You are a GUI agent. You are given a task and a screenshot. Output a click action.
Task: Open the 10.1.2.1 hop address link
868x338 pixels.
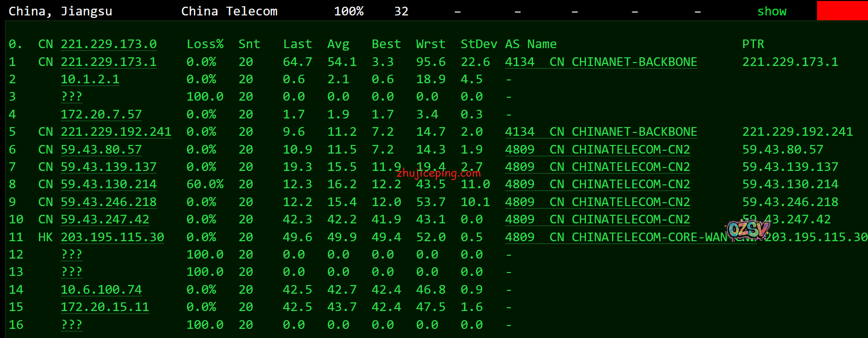[90, 79]
